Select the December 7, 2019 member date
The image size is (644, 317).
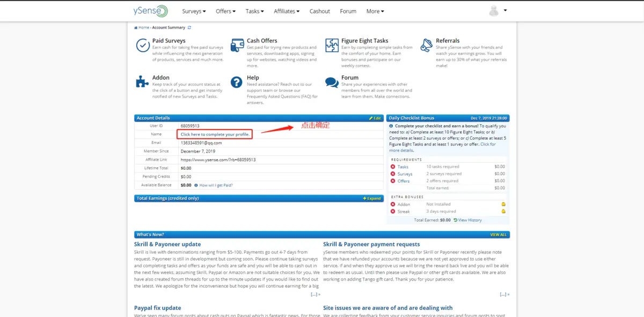click(199, 152)
